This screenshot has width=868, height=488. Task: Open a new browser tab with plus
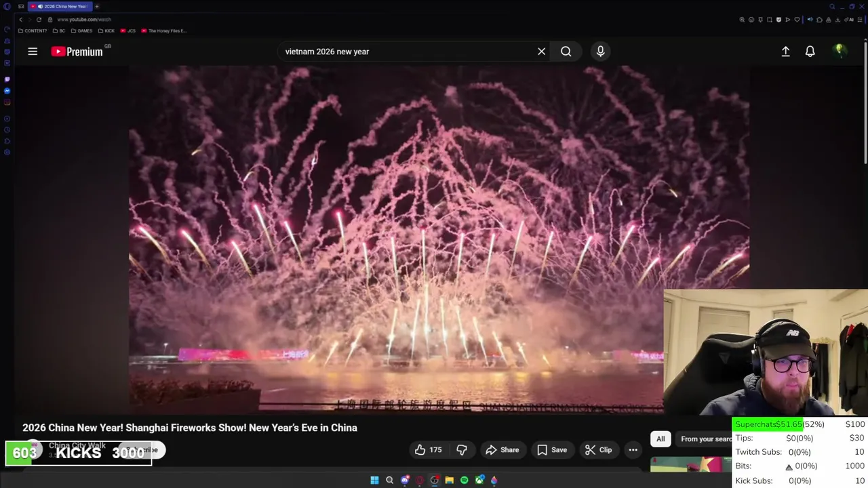coord(97,6)
